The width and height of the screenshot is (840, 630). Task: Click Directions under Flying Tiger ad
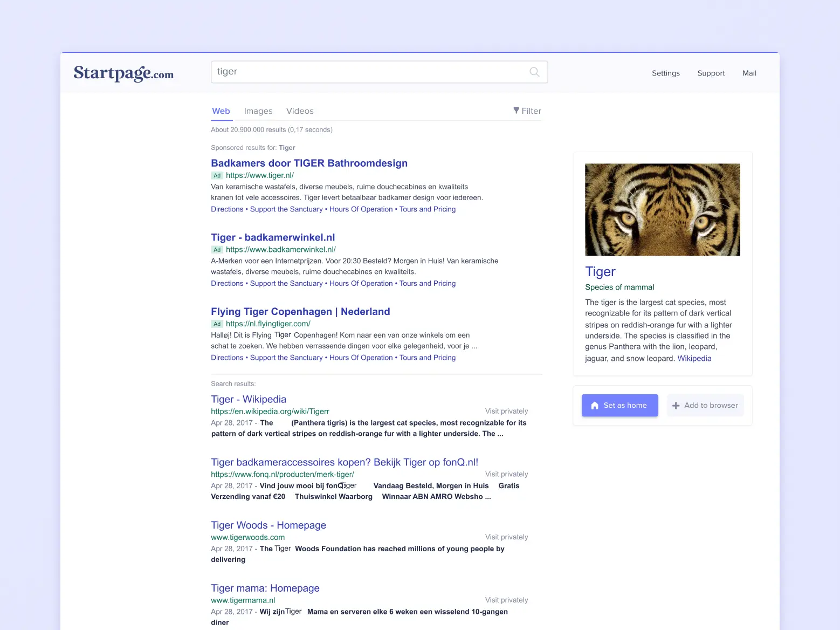click(227, 358)
